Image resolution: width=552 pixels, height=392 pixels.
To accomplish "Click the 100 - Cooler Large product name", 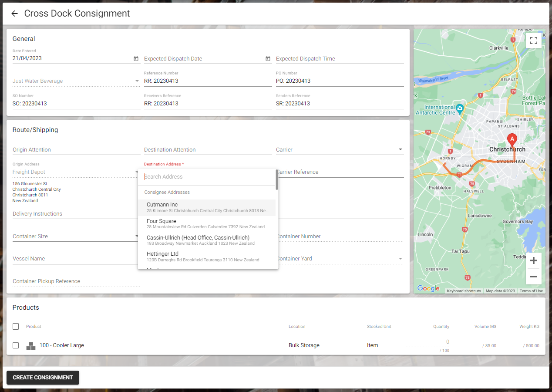I will coord(62,345).
